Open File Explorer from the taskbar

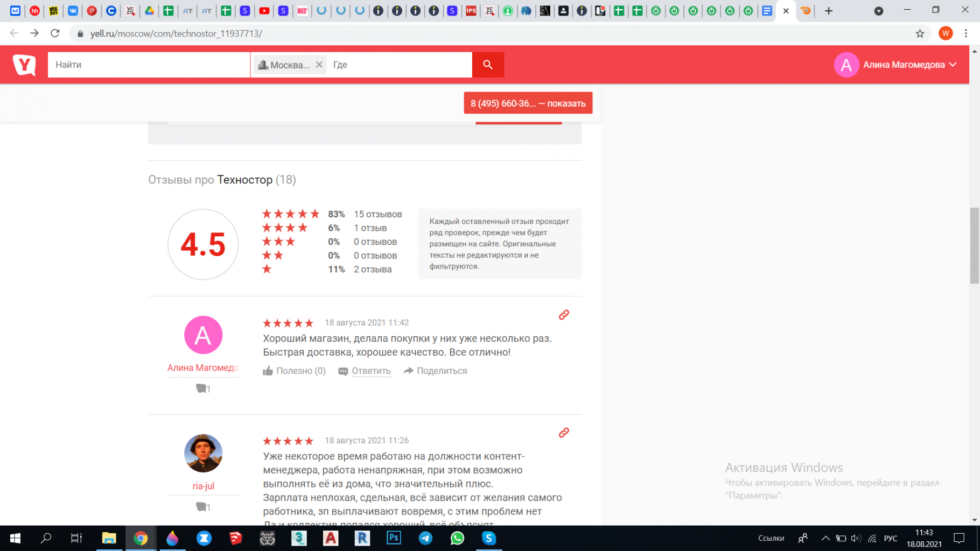109,538
